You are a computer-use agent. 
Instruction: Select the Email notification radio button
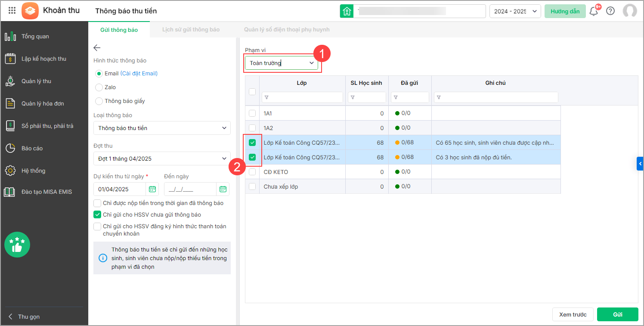pos(99,74)
